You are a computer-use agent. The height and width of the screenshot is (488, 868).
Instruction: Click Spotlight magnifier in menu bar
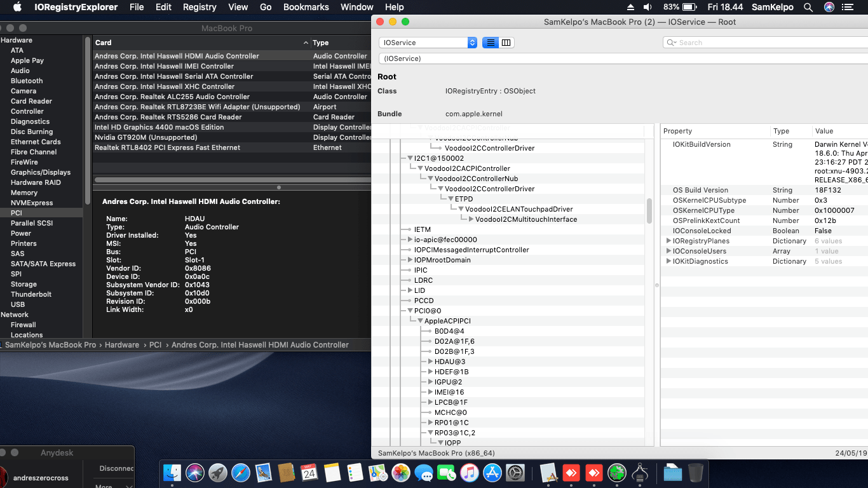click(x=808, y=7)
